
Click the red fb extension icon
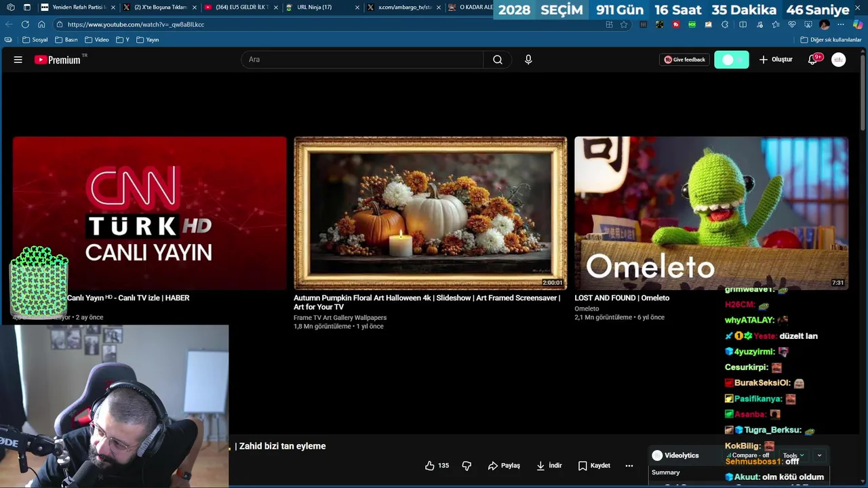676,24
